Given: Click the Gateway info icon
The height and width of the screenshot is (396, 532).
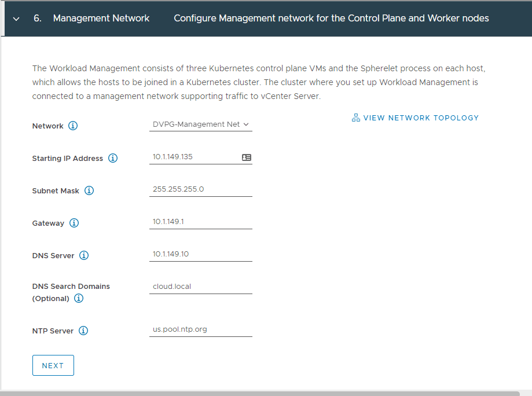Looking at the screenshot, I should click(x=74, y=223).
